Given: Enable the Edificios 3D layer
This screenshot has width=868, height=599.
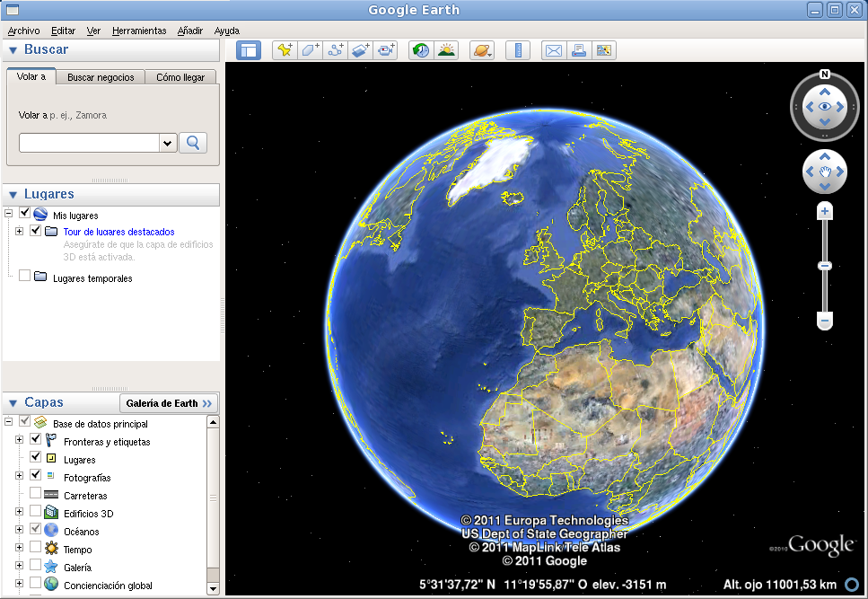Looking at the screenshot, I should tap(34, 514).
